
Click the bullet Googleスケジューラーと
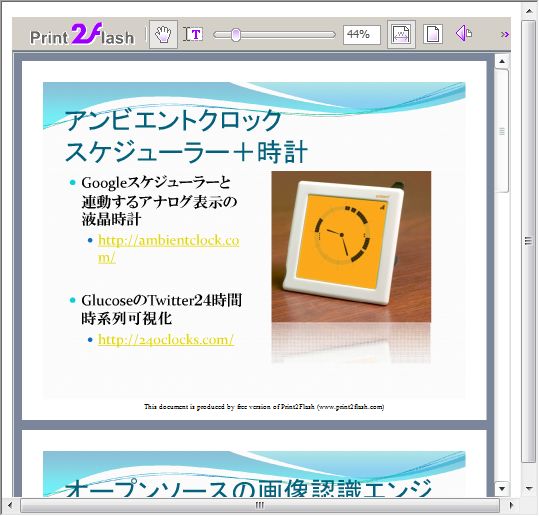coord(156,183)
